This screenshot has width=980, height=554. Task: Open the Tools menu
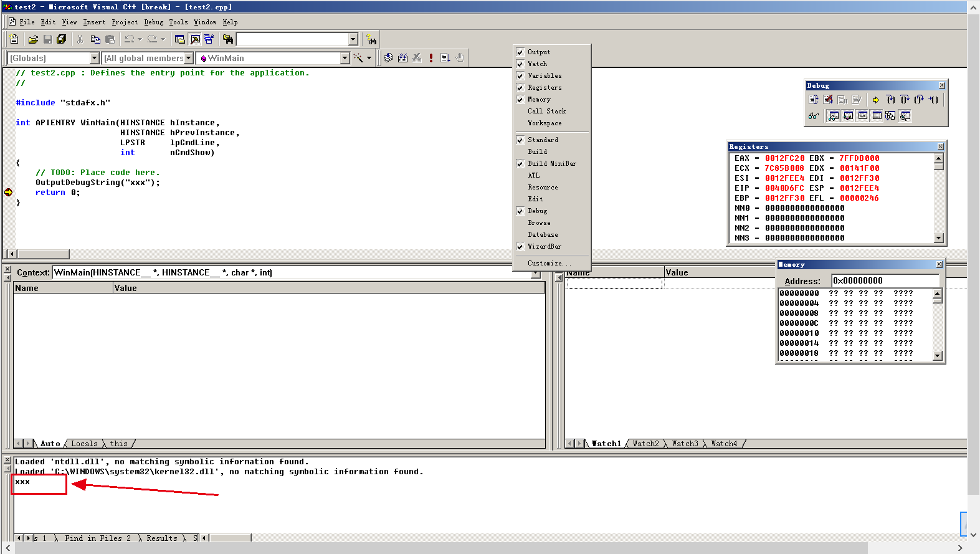point(178,22)
